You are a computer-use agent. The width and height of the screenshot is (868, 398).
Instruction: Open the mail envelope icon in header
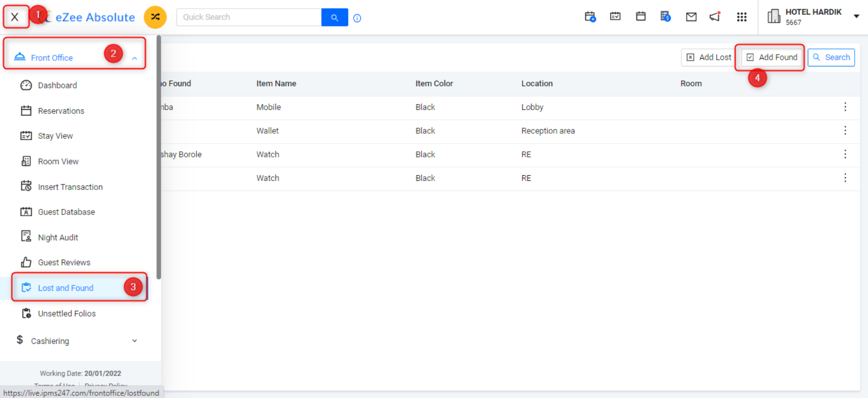coord(691,17)
